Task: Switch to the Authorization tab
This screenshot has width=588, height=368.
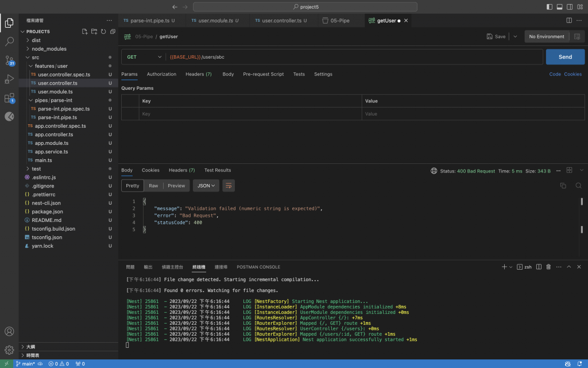Action: (161, 74)
